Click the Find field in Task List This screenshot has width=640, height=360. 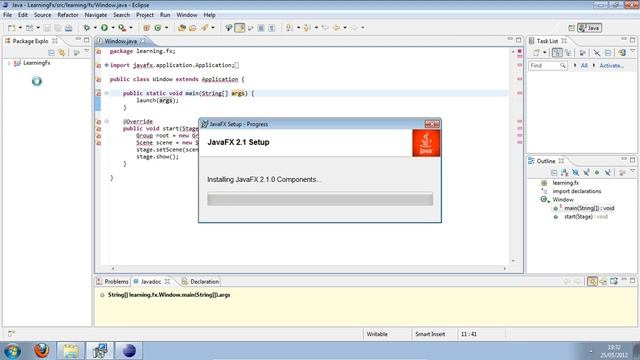coord(547,65)
